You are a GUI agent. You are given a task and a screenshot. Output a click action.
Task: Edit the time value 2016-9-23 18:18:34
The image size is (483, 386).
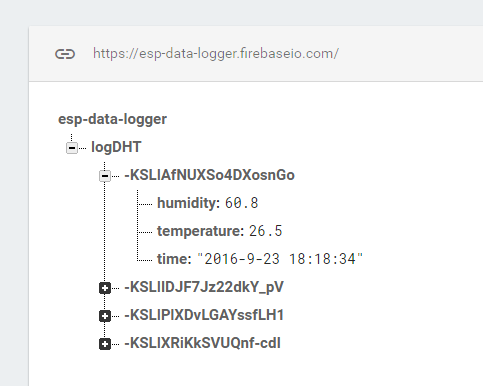pyautogui.click(x=280, y=259)
